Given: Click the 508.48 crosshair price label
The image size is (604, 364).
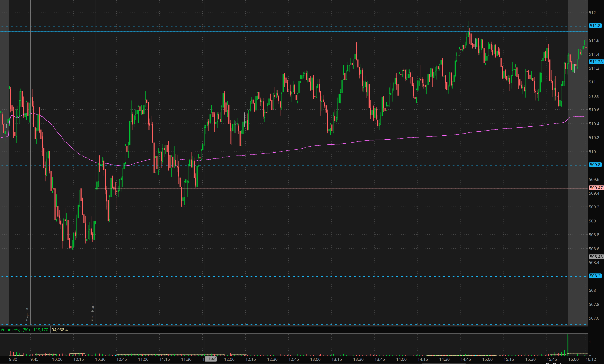Looking at the screenshot, I should click(x=596, y=257).
